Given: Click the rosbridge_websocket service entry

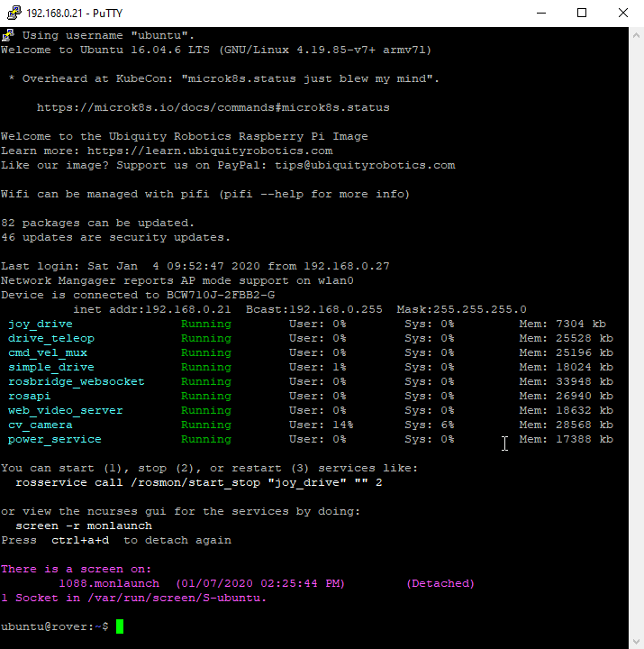Looking at the screenshot, I should coord(76,381).
